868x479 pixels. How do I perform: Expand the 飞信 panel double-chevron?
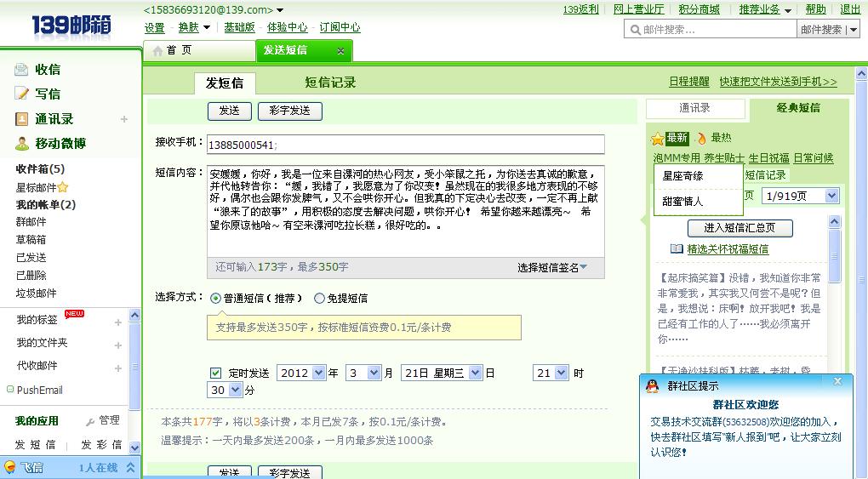(x=130, y=467)
